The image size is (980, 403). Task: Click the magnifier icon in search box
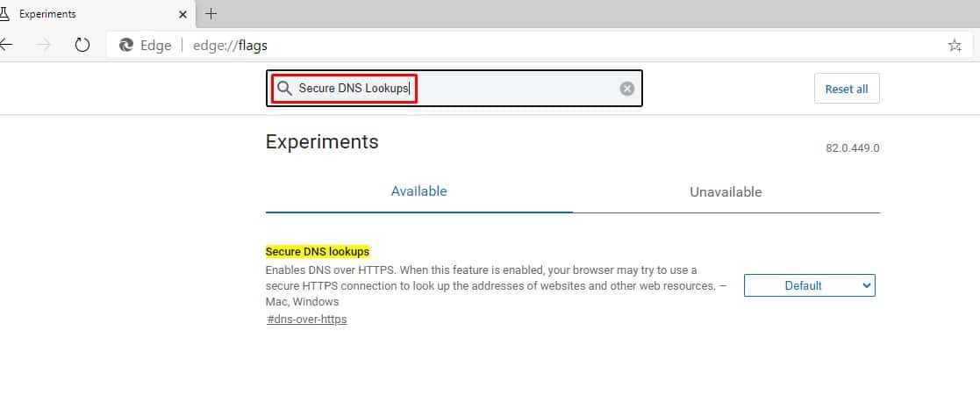click(x=284, y=88)
